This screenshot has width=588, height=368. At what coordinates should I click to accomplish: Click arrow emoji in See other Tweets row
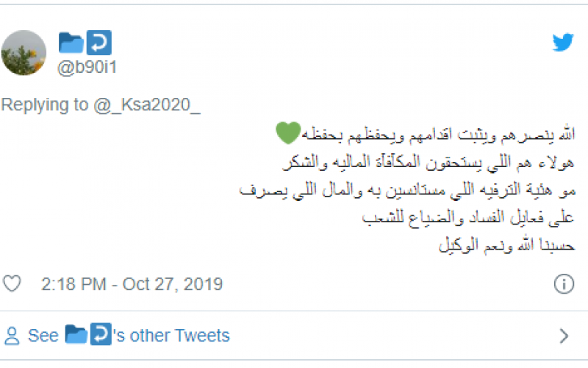point(101,334)
